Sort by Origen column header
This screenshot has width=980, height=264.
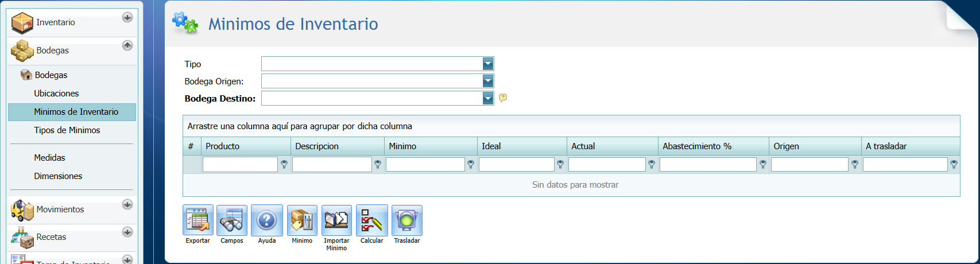(815, 146)
